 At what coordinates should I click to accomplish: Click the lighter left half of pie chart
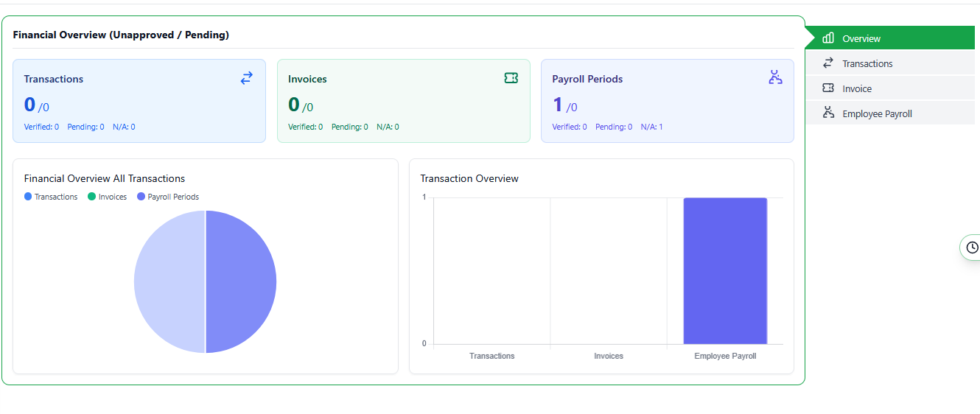point(169,281)
